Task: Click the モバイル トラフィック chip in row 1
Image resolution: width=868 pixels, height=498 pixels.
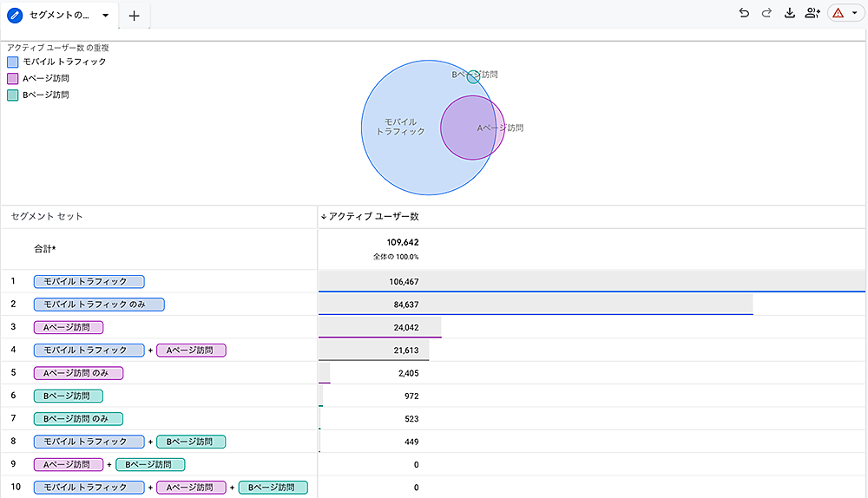Action: point(89,281)
